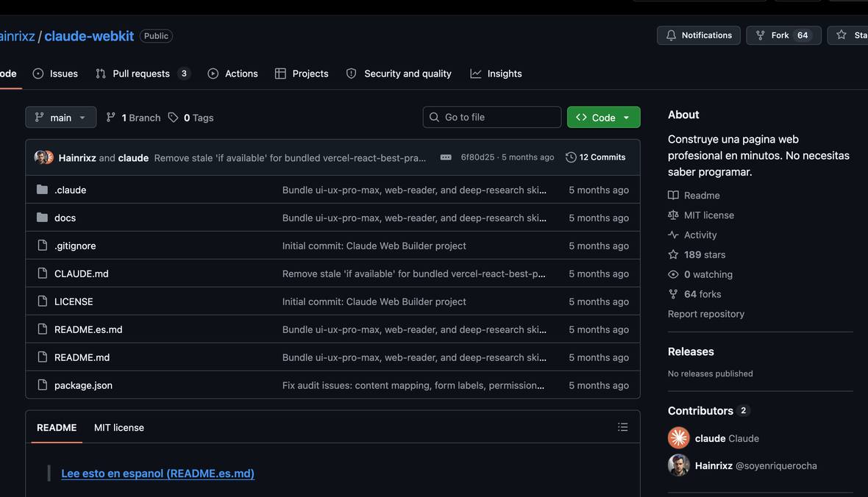Viewport: 868px width, 497px height.
Task: Open the Actions tab
Action: point(232,74)
